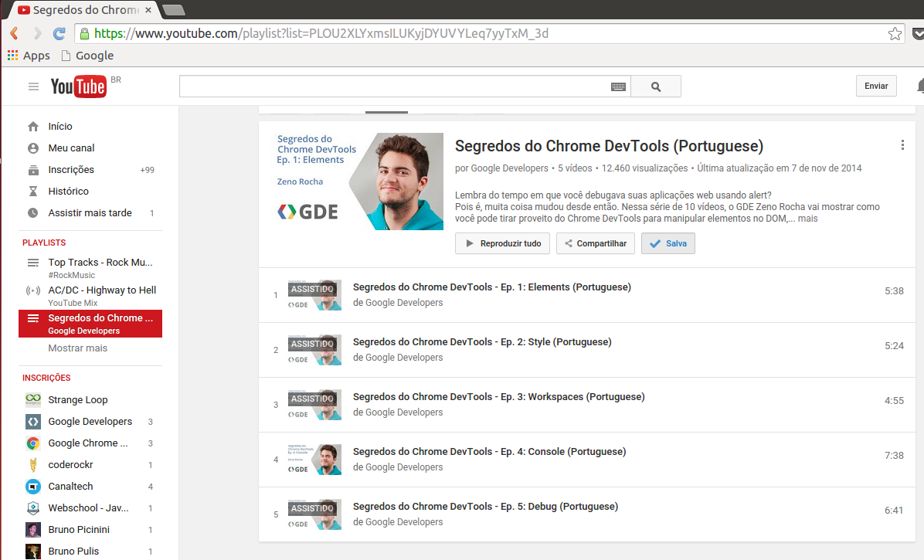
Task: Click the browser forward arrow
Action: (37, 33)
